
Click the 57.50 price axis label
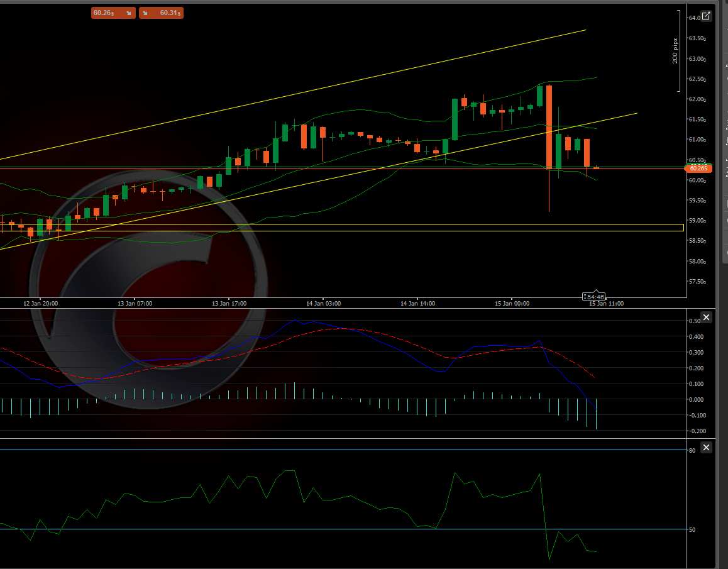[x=697, y=282]
